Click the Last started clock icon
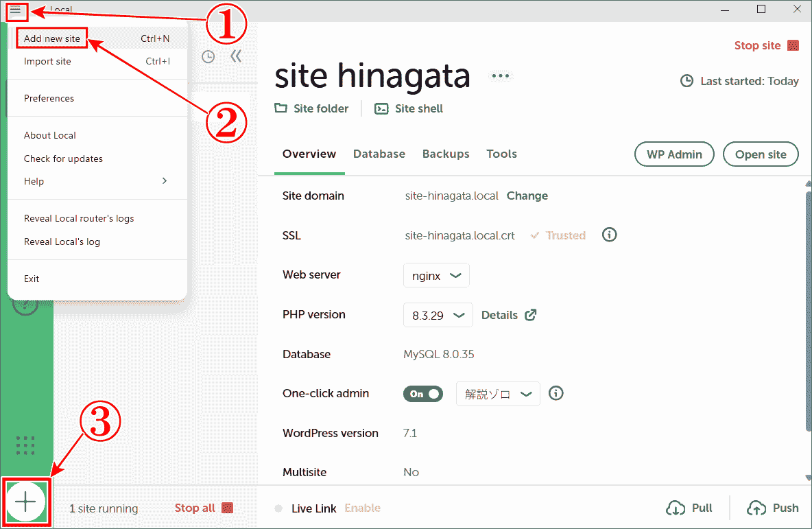The image size is (812, 529). (x=686, y=82)
